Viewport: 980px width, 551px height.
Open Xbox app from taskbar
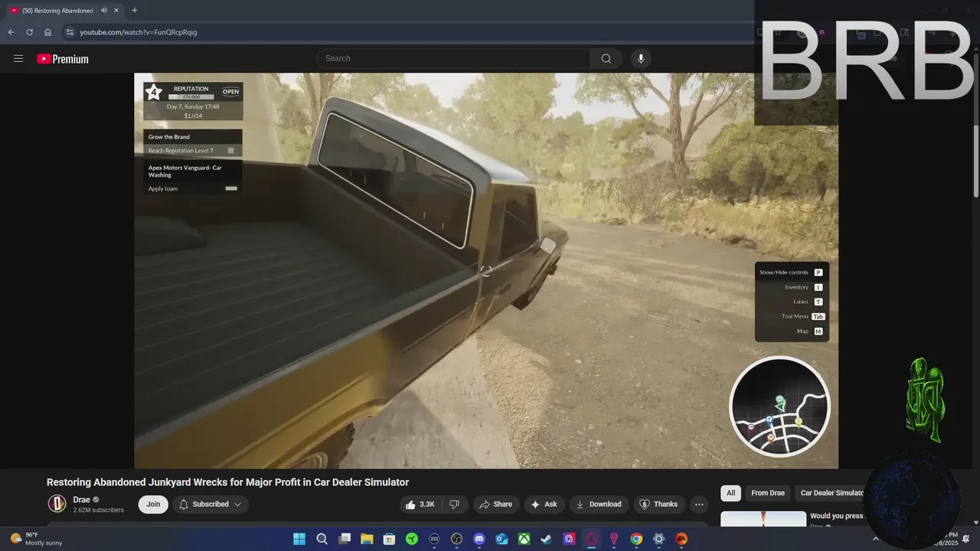(x=524, y=539)
